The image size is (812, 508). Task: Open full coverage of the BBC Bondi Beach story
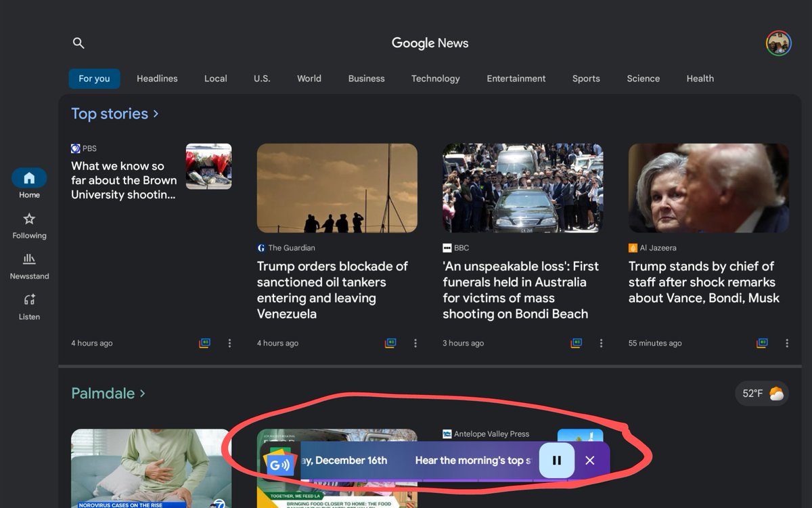coord(576,343)
